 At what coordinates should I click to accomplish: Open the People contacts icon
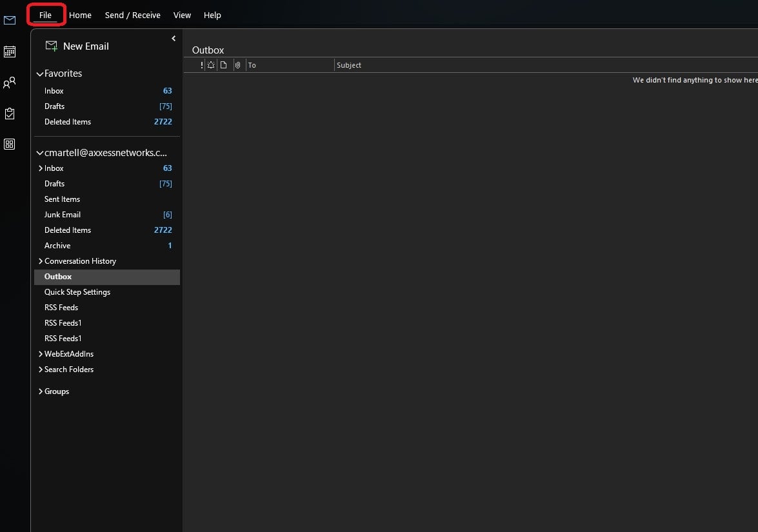(10, 83)
